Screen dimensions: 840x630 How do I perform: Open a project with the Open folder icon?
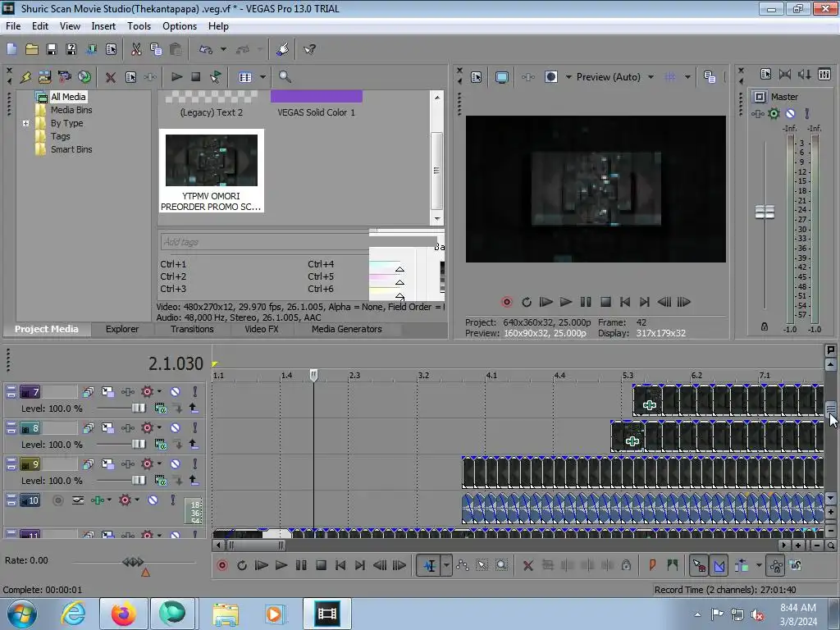[32, 49]
